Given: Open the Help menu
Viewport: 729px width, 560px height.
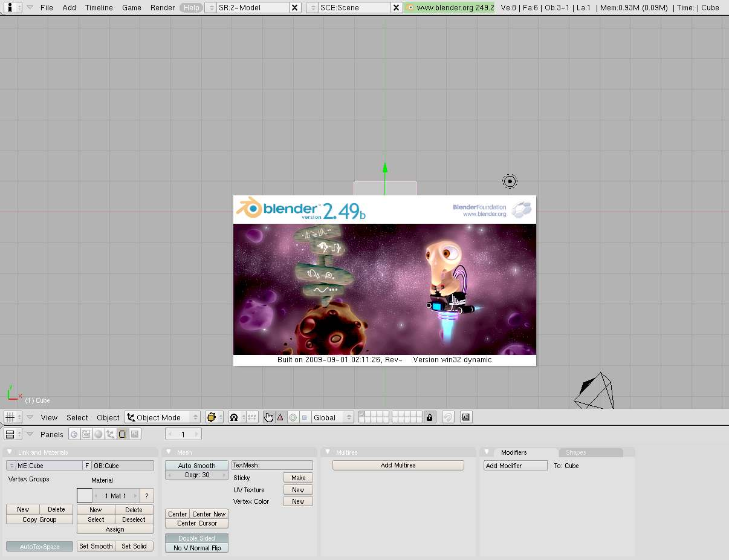Looking at the screenshot, I should (x=192, y=7).
